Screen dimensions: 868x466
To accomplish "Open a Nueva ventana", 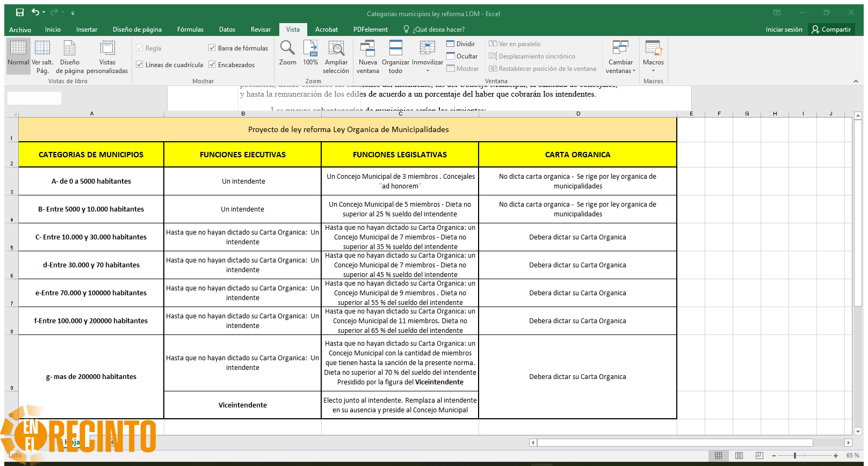I will pos(368,56).
